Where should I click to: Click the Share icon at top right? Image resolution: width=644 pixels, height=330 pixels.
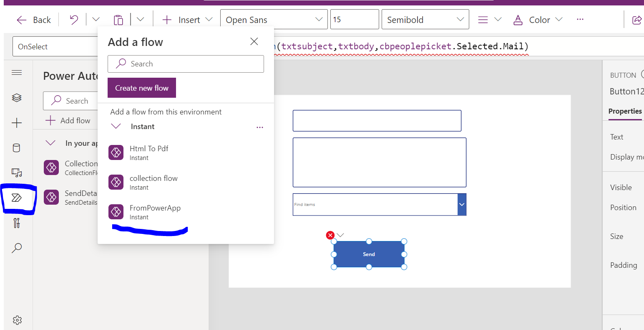pyautogui.click(x=637, y=19)
